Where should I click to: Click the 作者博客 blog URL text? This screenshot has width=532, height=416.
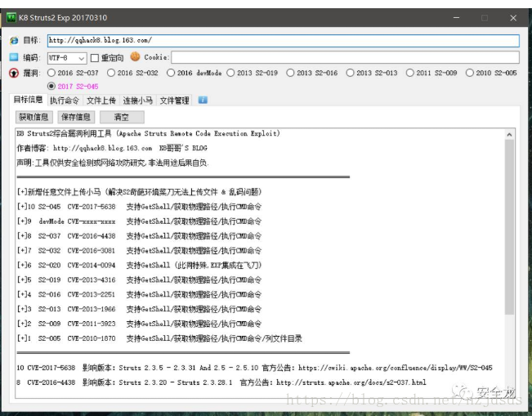click(102, 148)
